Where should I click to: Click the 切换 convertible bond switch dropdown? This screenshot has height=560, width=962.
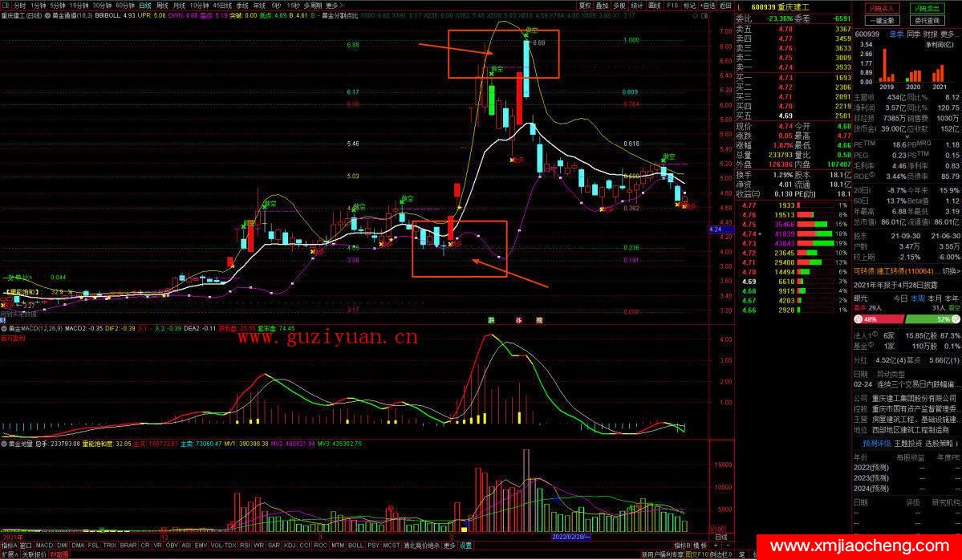pyautogui.click(x=948, y=271)
